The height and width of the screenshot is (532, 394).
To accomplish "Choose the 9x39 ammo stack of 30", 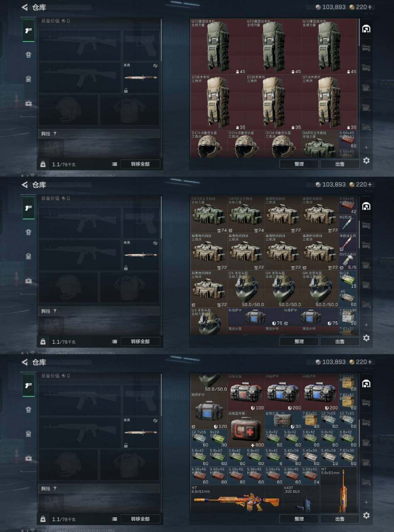I will 218,438.
